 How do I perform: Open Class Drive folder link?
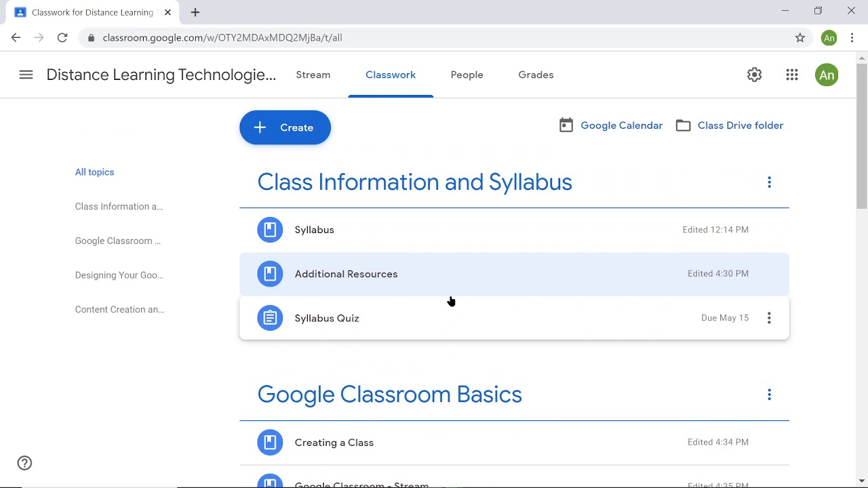coord(741,125)
